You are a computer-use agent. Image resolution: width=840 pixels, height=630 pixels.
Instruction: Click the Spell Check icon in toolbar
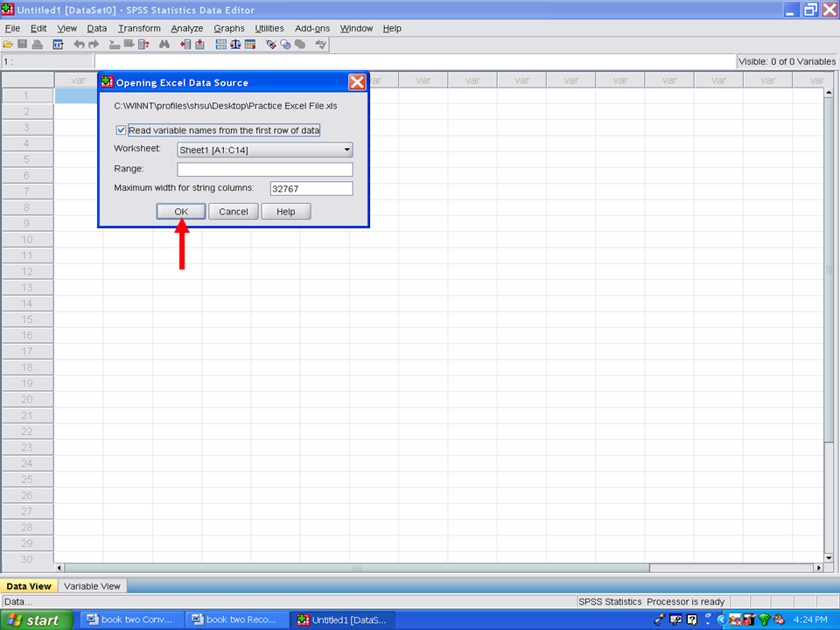[x=321, y=44]
